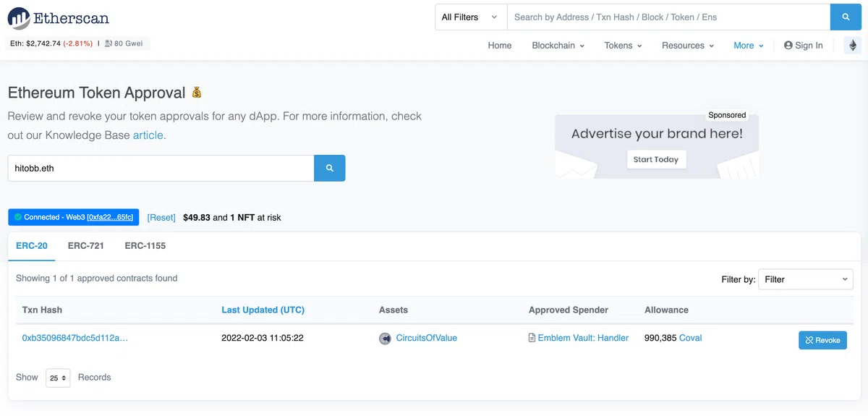The height and width of the screenshot is (416, 868).
Task: Open the Show 25 records selector
Action: click(58, 378)
